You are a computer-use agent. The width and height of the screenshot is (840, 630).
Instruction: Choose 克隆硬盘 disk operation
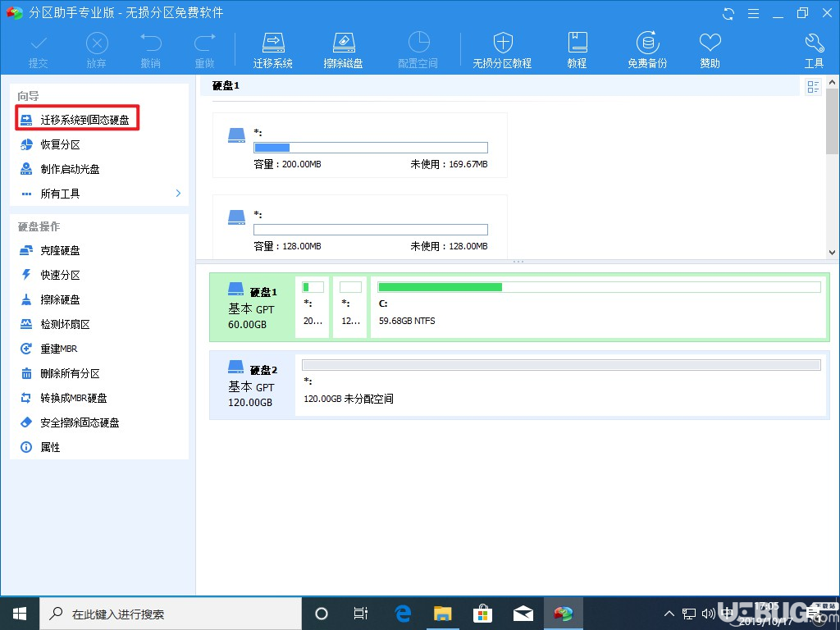point(60,251)
